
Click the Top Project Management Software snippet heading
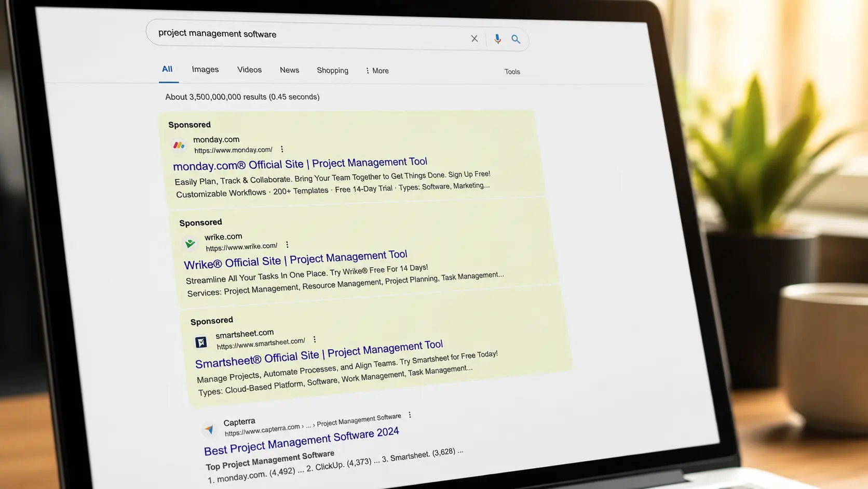(270, 460)
